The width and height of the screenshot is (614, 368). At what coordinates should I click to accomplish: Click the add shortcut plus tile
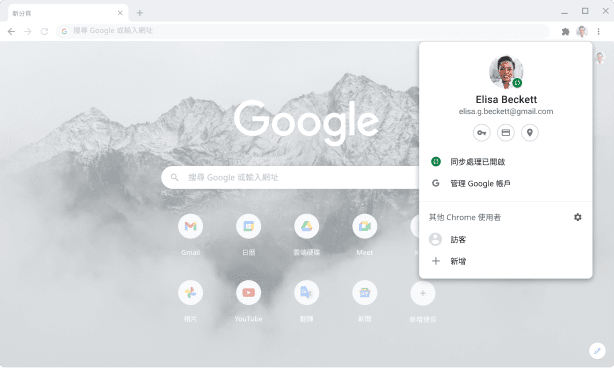[423, 293]
